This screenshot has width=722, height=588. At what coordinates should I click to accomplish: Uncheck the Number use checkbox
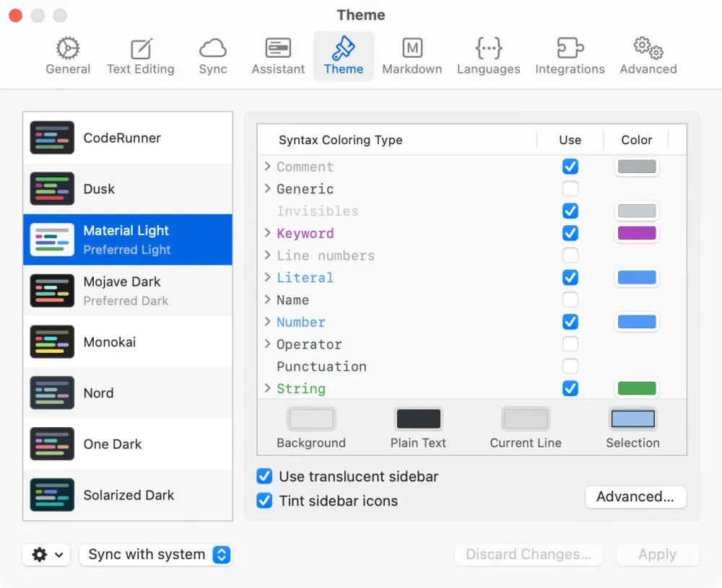click(570, 322)
